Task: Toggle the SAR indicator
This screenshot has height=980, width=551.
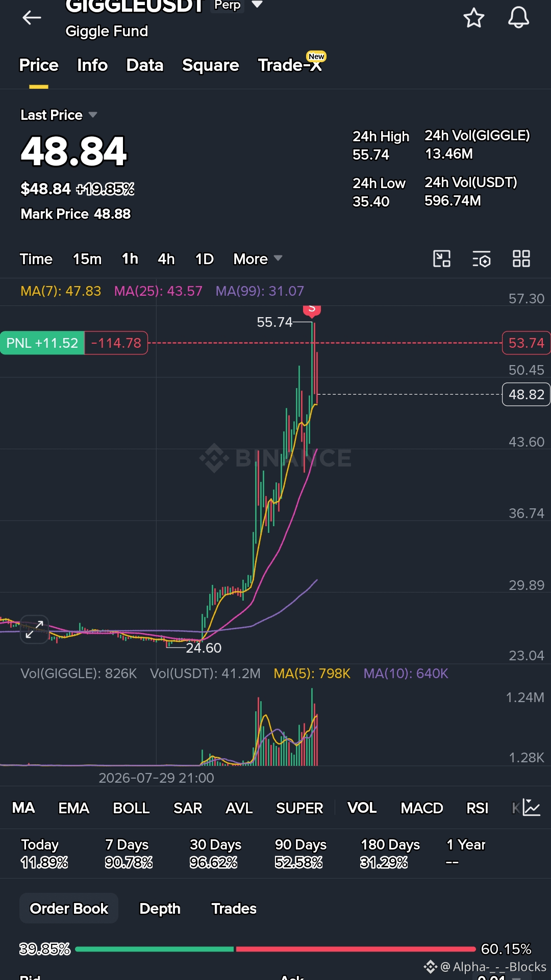Action: click(188, 808)
